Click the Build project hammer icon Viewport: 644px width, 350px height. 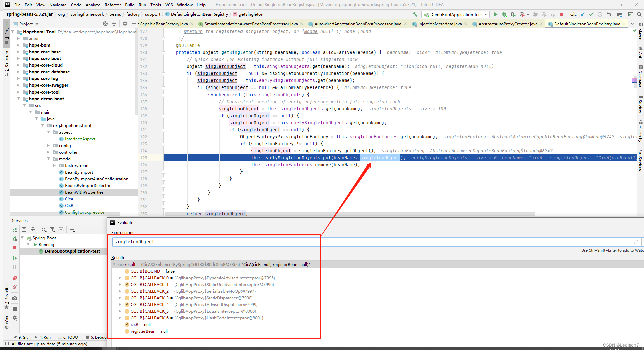click(x=415, y=14)
